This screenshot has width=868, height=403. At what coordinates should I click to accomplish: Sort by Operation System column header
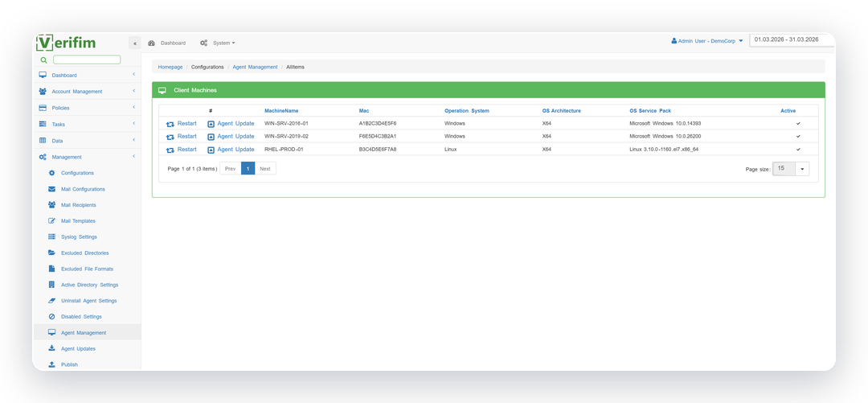coord(467,111)
